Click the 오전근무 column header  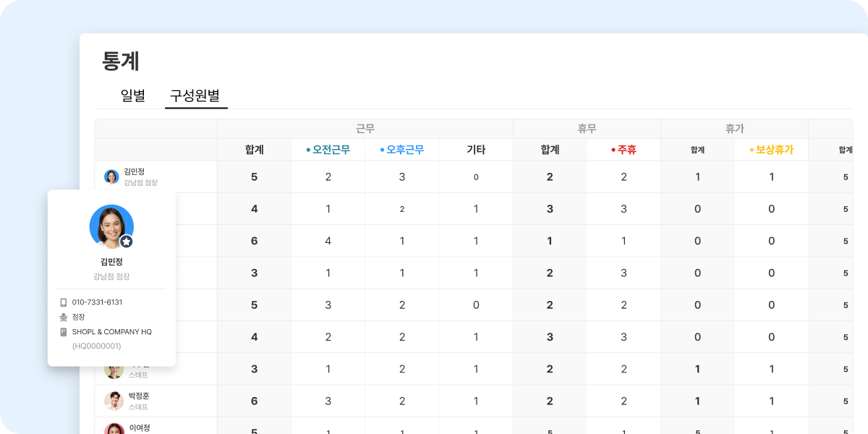[x=328, y=150]
